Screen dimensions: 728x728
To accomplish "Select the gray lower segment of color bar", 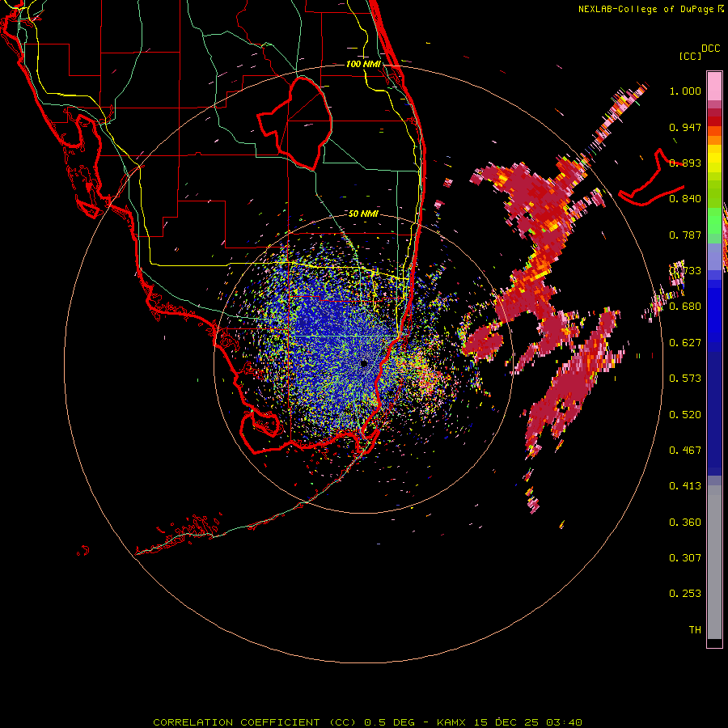I will (x=714, y=562).
